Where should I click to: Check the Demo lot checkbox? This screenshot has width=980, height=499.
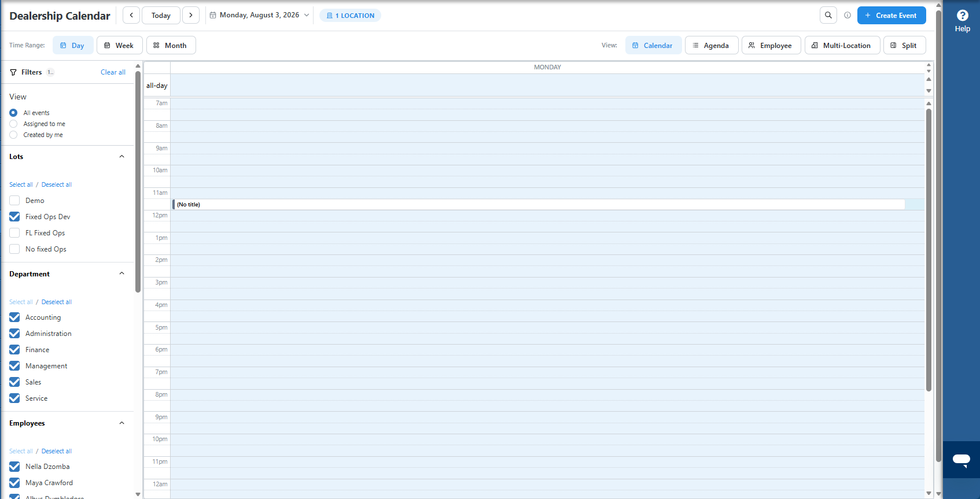14,201
